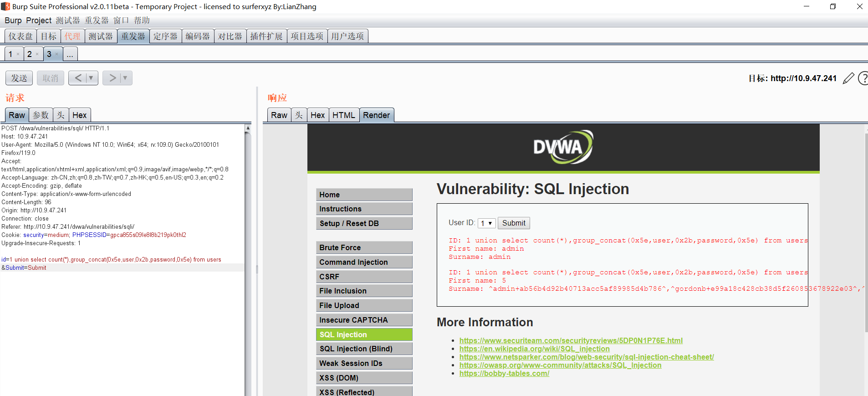The width and height of the screenshot is (868, 396).
Task: Go back to previous request with < arrow
Action: pos(78,78)
